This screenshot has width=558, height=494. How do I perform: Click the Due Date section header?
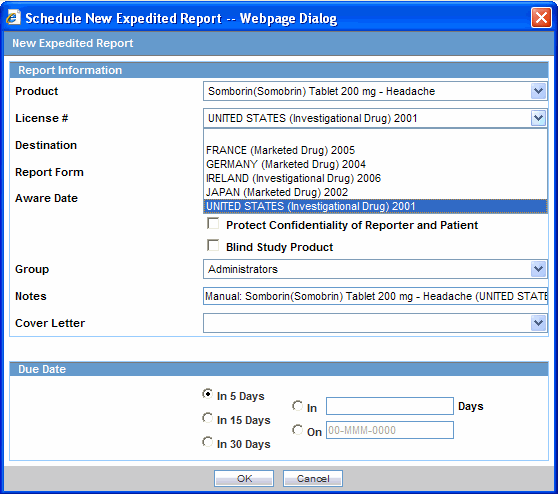coord(279,369)
